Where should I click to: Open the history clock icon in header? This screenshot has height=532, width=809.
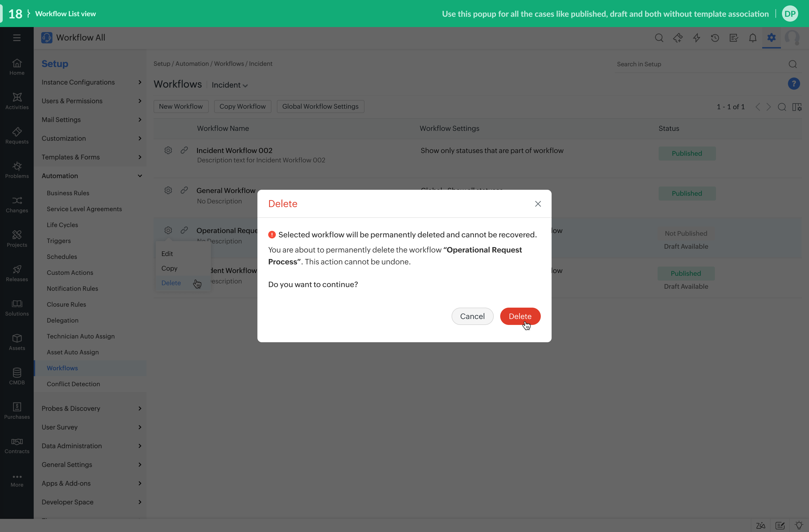(x=715, y=38)
